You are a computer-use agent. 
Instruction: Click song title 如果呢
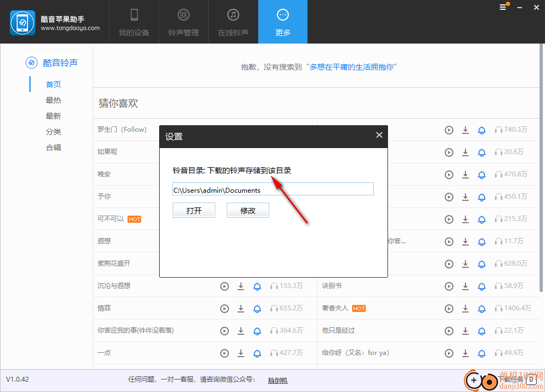tap(107, 152)
